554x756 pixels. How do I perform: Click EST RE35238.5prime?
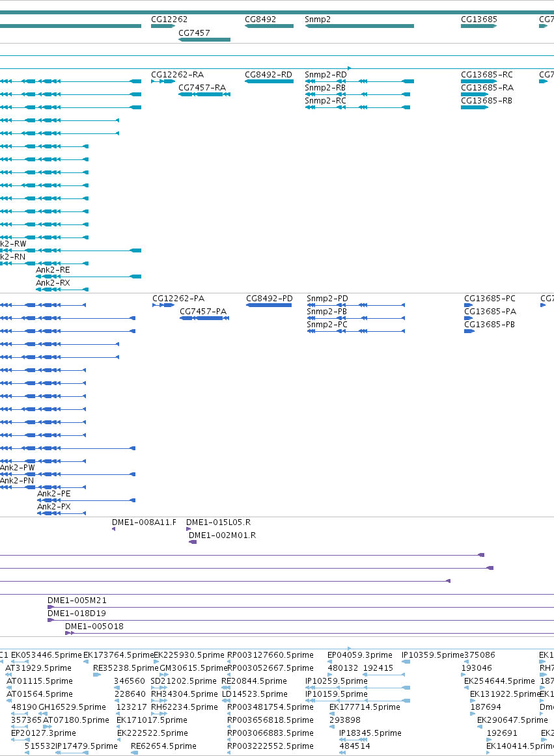tap(126, 668)
